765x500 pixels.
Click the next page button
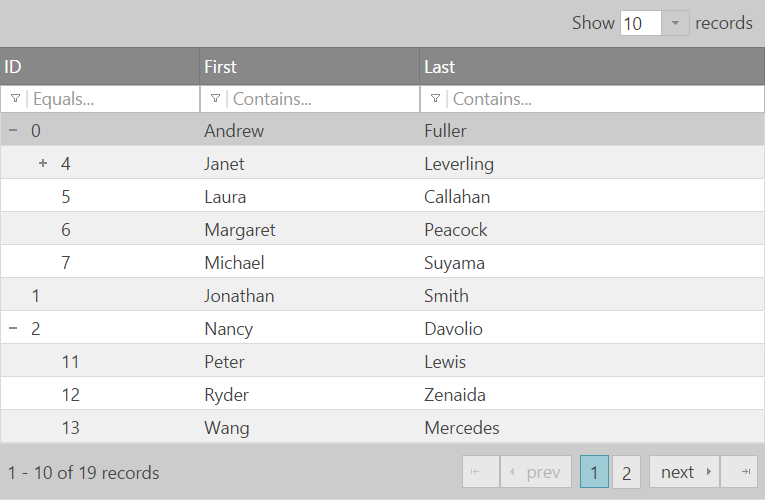(684, 472)
